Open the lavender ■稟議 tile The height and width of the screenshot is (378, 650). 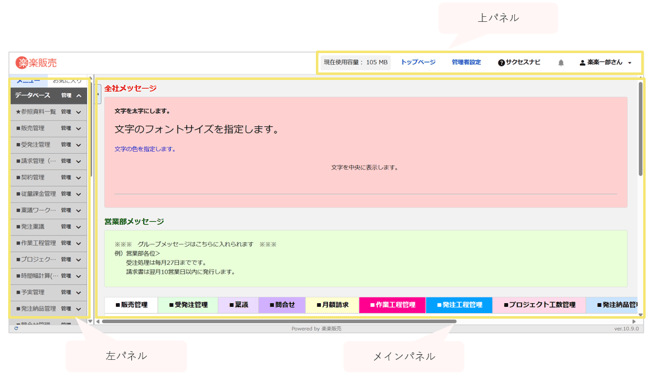239,305
